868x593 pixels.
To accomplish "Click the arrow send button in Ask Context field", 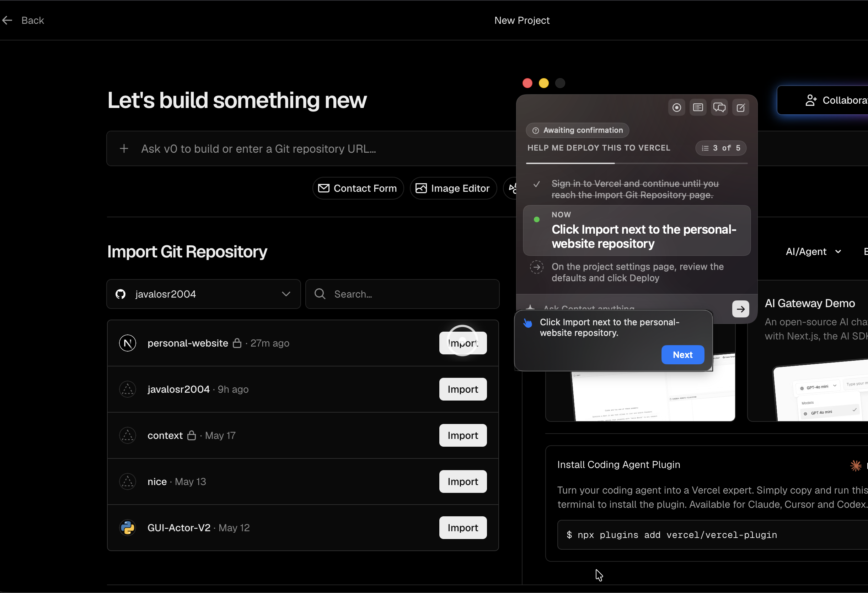I will tap(741, 309).
